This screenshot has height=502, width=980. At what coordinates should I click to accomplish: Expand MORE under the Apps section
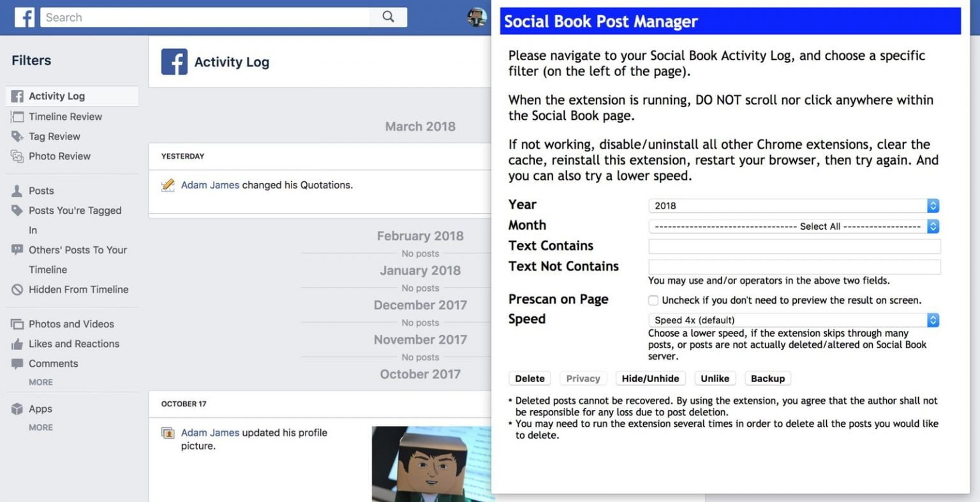(41, 427)
